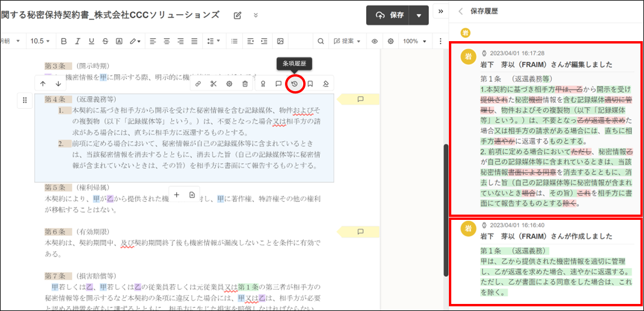This screenshot has width=644, height=311.
Task: Open the highlighter pen dropdown
Action: [x=135, y=41]
